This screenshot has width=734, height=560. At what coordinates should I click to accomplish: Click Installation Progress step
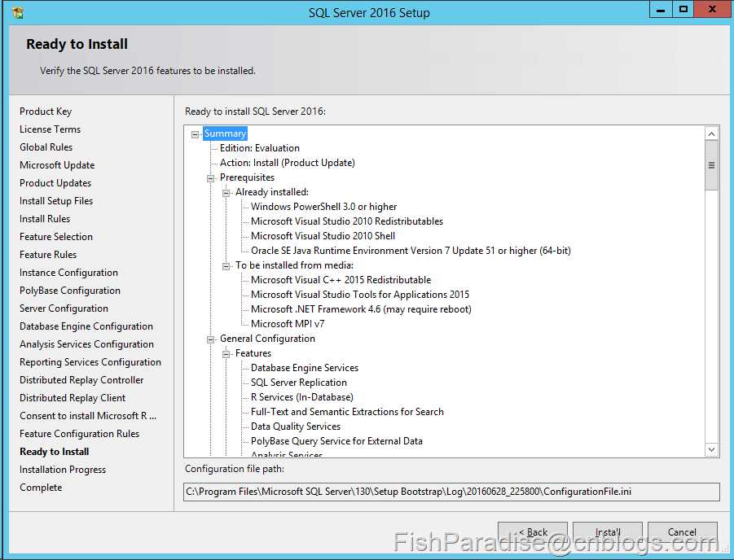pos(63,469)
